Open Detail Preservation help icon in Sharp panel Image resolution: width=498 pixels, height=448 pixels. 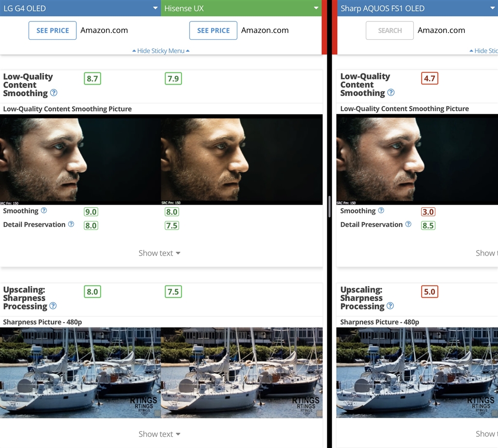click(409, 224)
